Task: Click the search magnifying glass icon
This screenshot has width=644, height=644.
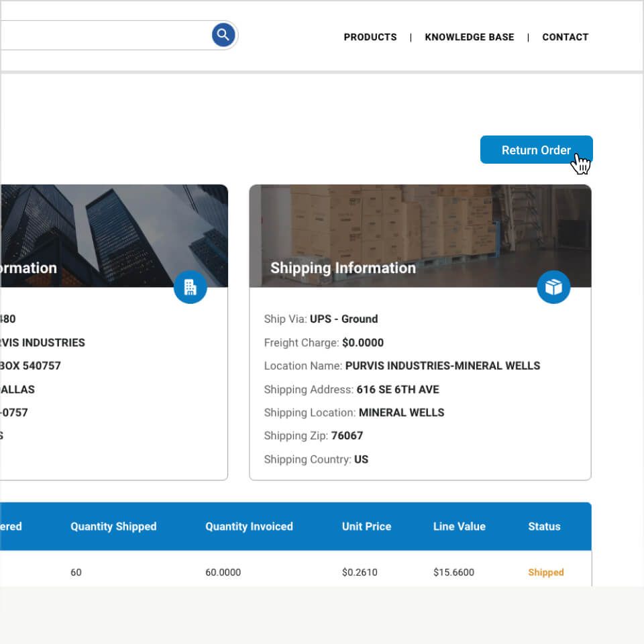Action: (222, 34)
